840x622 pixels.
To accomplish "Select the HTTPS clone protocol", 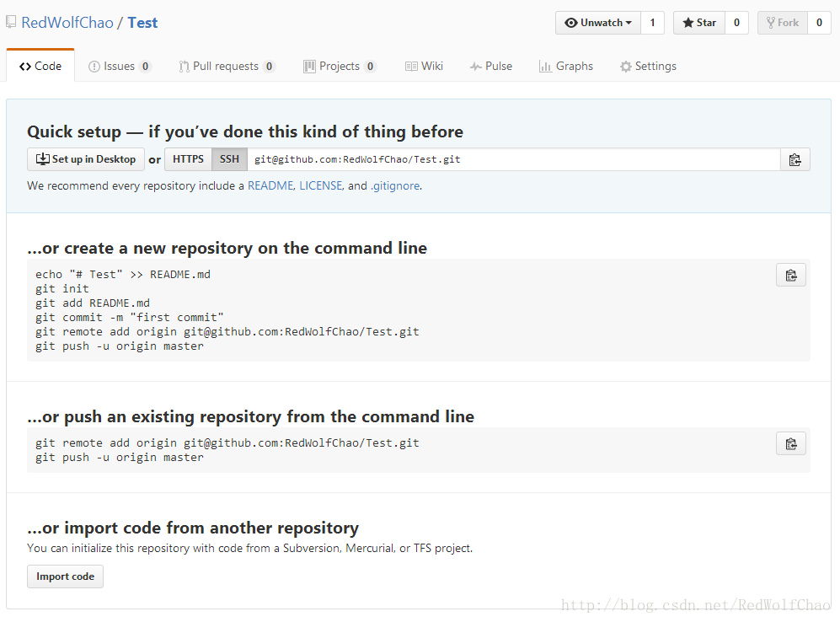I will (x=188, y=159).
